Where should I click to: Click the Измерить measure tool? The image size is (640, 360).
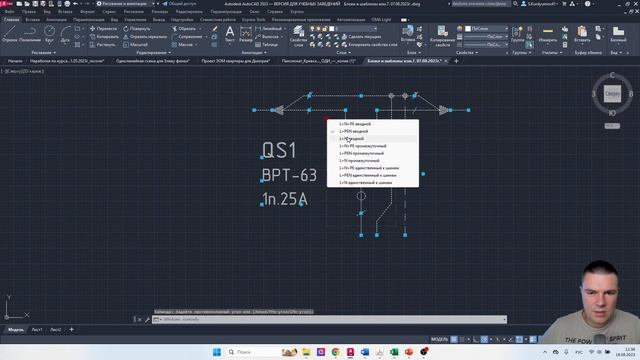coord(548,33)
